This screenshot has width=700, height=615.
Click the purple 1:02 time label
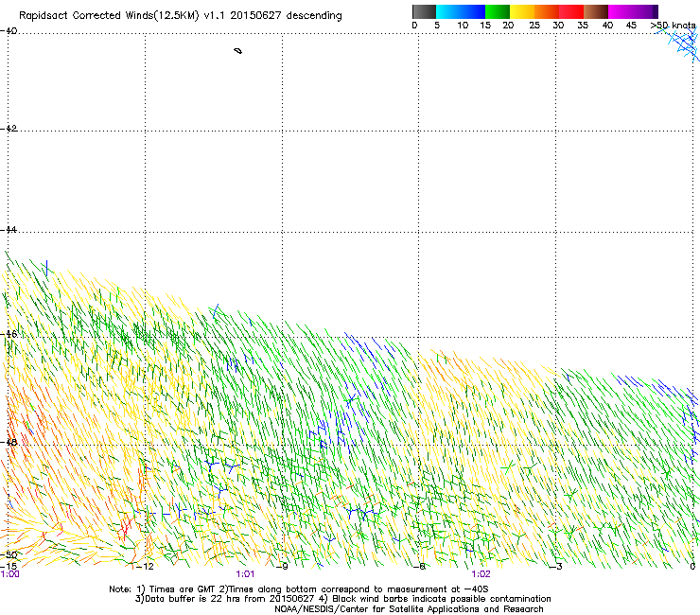tap(481, 574)
